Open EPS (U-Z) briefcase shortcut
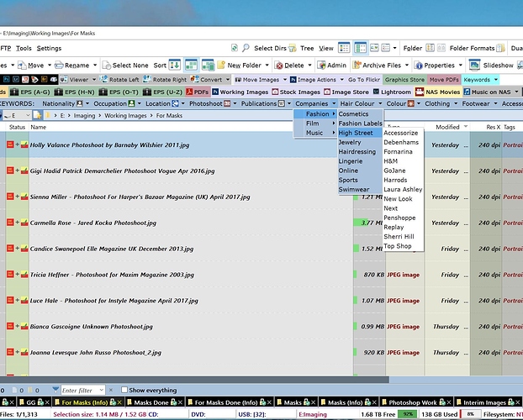Image resolution: width=523 pixels, height=420 pixels. [x=162, y=92]
